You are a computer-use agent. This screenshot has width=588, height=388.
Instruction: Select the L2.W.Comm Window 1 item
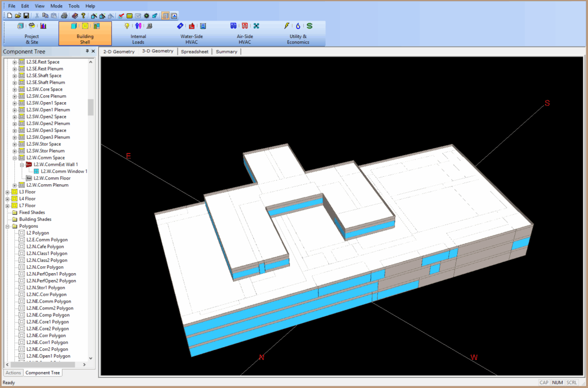pos(64,172)
